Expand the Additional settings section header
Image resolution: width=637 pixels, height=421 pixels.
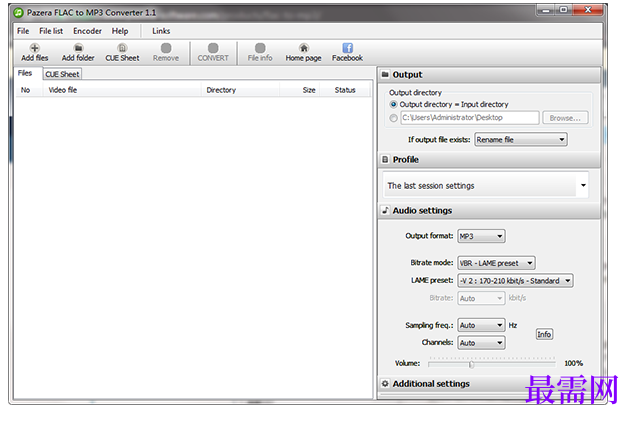click(x=490, y=384)
